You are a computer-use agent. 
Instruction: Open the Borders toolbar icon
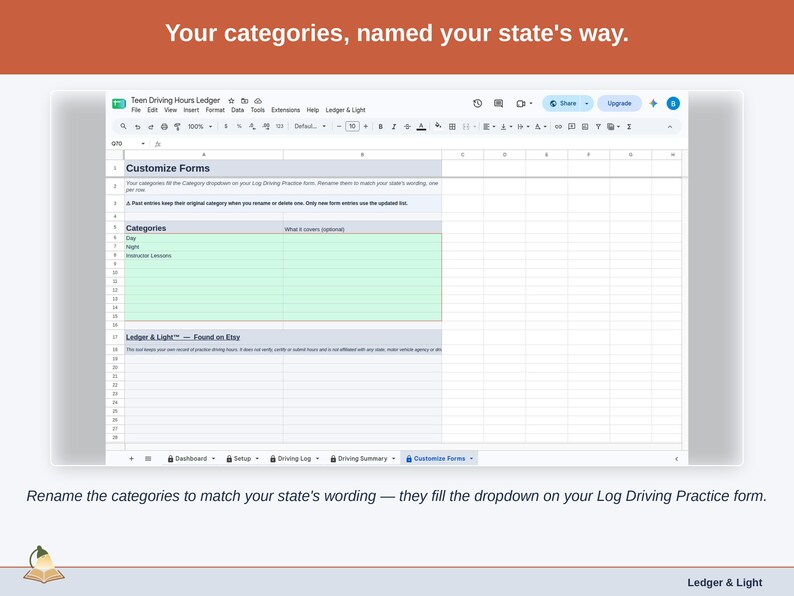(x=452, y=127)
